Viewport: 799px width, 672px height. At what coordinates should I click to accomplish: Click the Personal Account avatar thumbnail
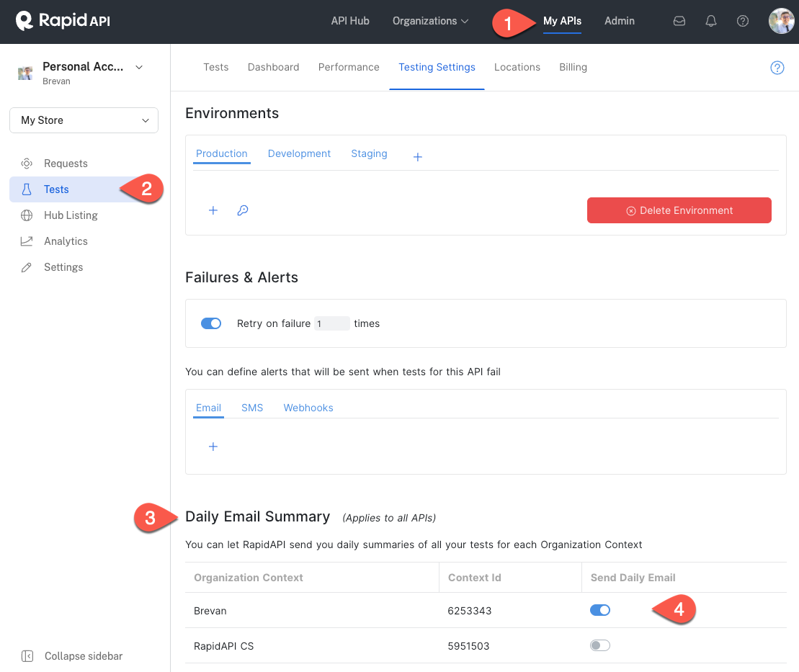coord(25,73)
